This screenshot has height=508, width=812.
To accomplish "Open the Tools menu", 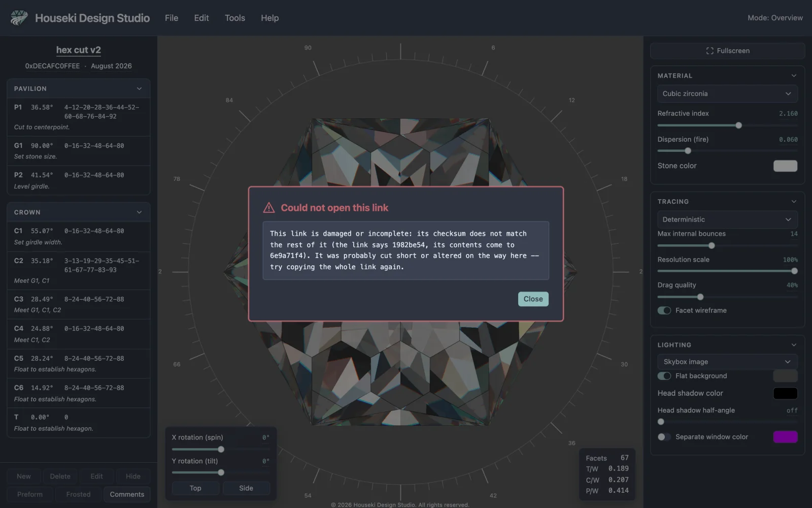I will (x=235, y=18).
